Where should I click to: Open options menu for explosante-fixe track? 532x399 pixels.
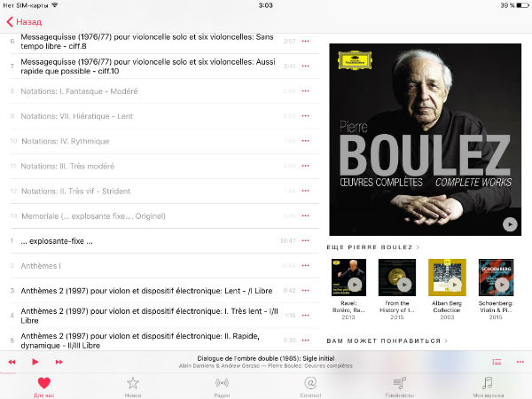point(305,241)
